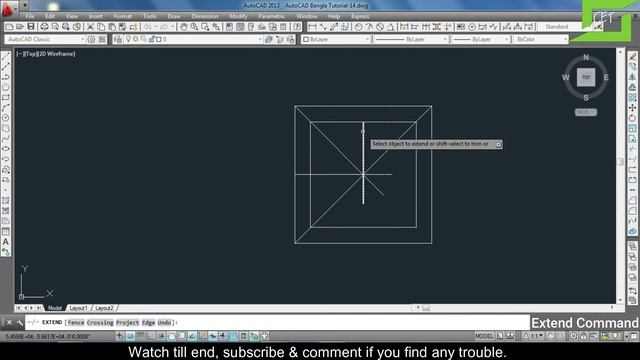Viewport: 640px width, 360px height.
Task: Toggle Polar Tracking in status bar
Action: (161, 336)
